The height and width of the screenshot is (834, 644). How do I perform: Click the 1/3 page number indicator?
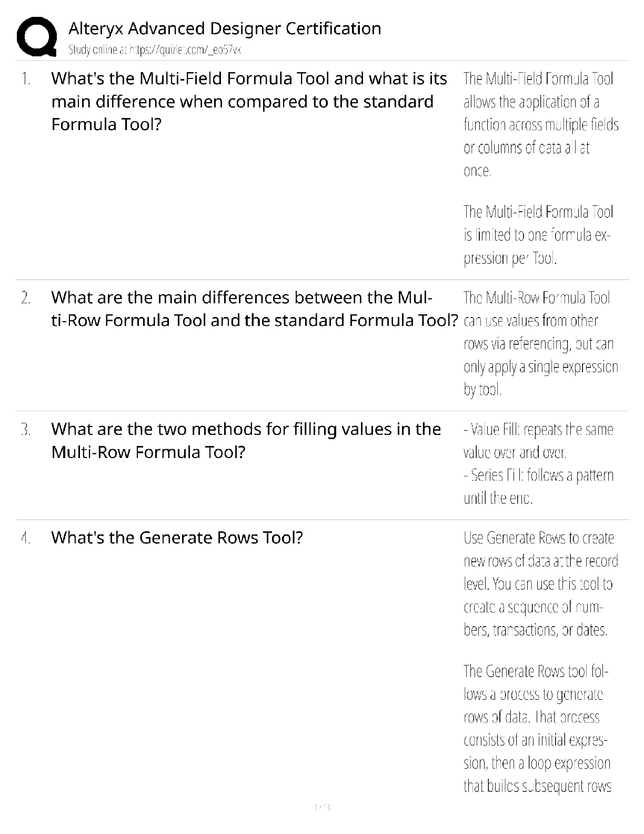coord(321,807)
